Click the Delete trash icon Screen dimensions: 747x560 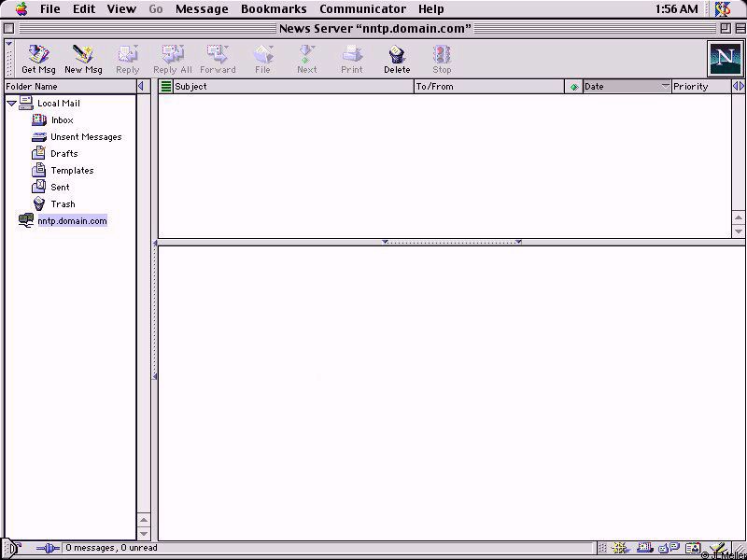397,59
